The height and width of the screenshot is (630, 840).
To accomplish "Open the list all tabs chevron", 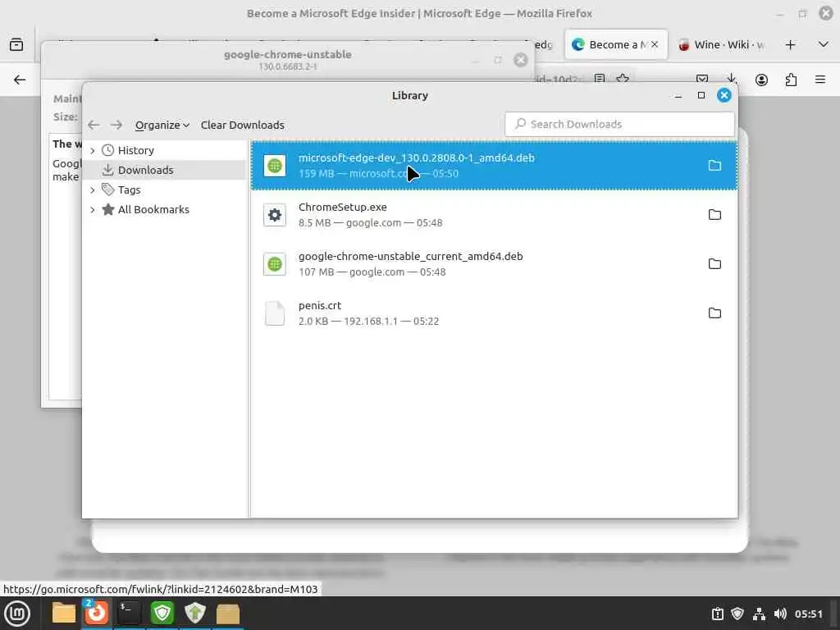I will (x=824, y=44).
